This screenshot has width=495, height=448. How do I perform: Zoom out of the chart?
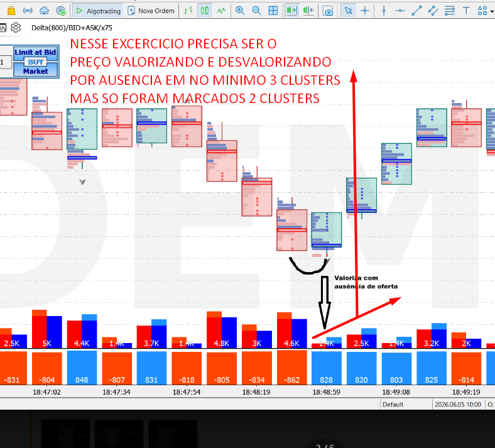coord(257,11)
